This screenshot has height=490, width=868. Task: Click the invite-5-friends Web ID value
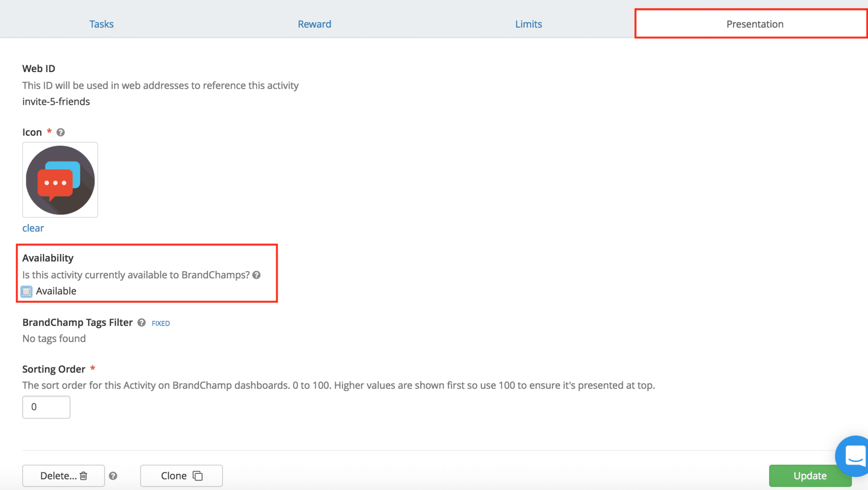[x=56, y=101]
